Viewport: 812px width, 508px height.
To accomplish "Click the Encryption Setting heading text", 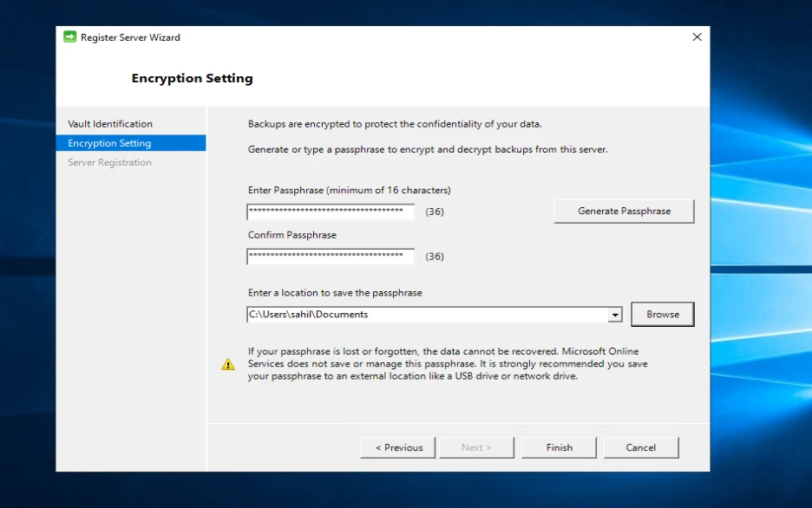I will coord(192,78).
